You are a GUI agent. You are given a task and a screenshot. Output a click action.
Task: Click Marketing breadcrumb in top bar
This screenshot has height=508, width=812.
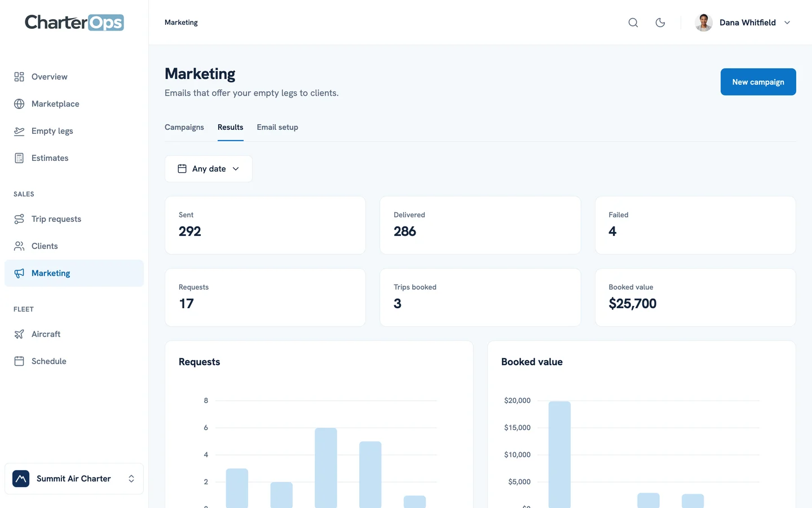coord(181,23)
